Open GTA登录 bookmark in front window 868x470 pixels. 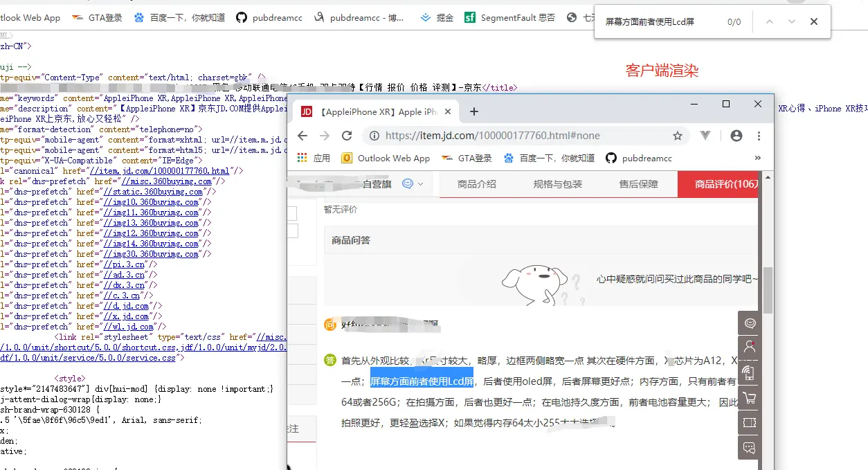[x=467, y=158]
